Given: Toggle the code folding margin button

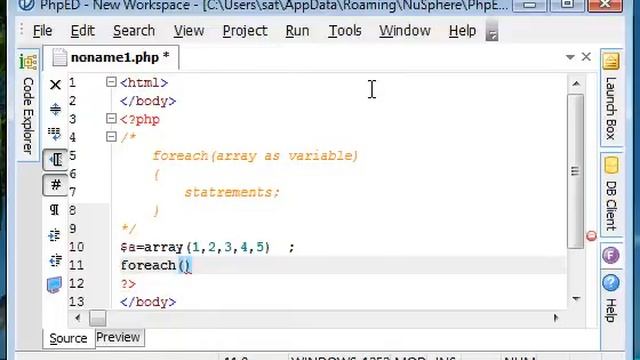Looking at the screenshot, I should 55,160.
